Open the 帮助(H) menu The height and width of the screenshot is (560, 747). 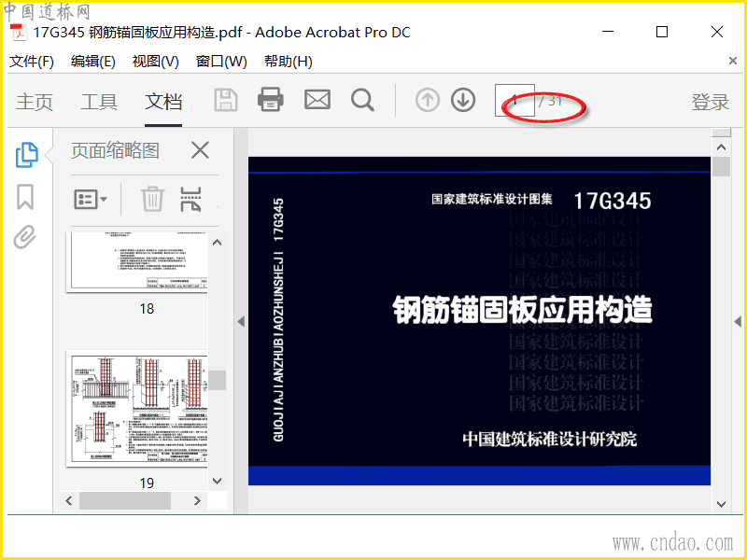point(289,62)
